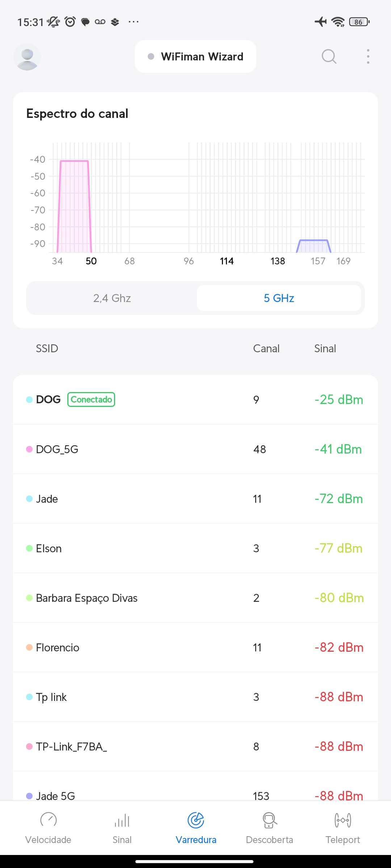Screen dimensions: 391x868
Task: Tap the purple channel 153 spectrum curve
Action: 314,246
